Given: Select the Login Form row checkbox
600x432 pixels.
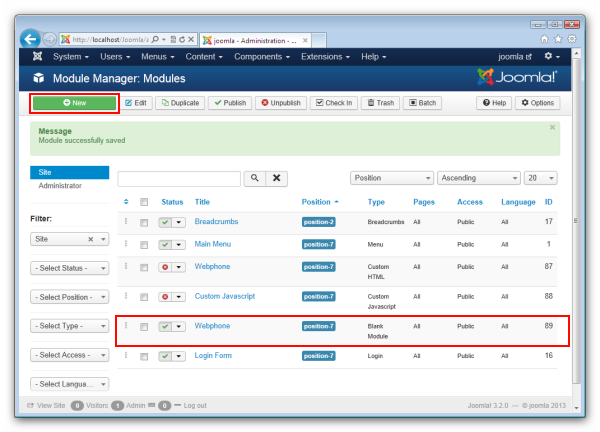Looking at the screenshot, I should (144, 355).
